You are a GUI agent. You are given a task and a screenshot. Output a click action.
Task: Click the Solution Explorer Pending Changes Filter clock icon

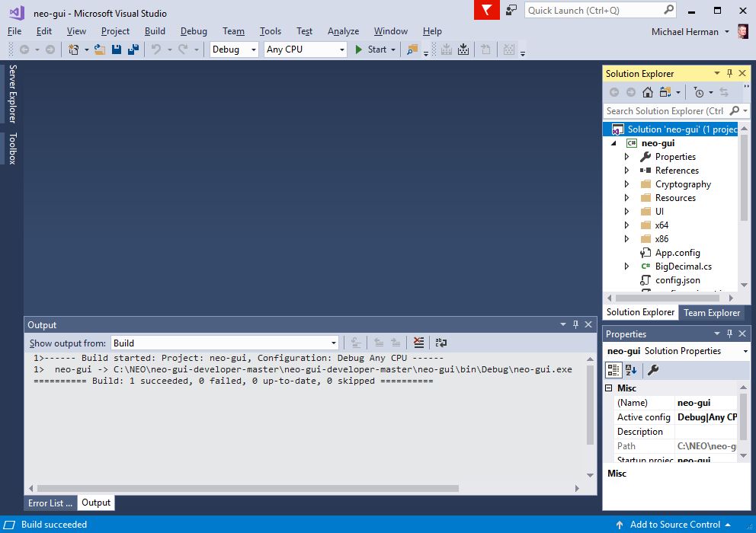pyautogui.click(x=699, y=92)
